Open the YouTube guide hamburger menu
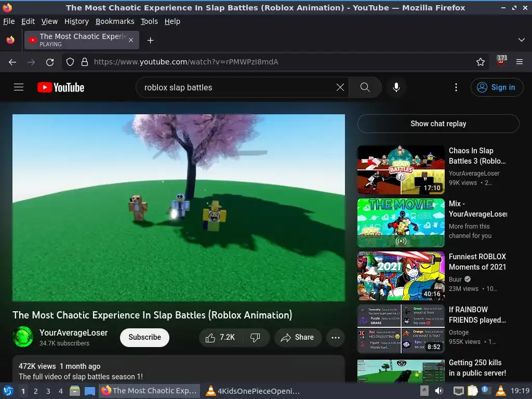This screenshot has height=399, width=532. click(19, 87)
